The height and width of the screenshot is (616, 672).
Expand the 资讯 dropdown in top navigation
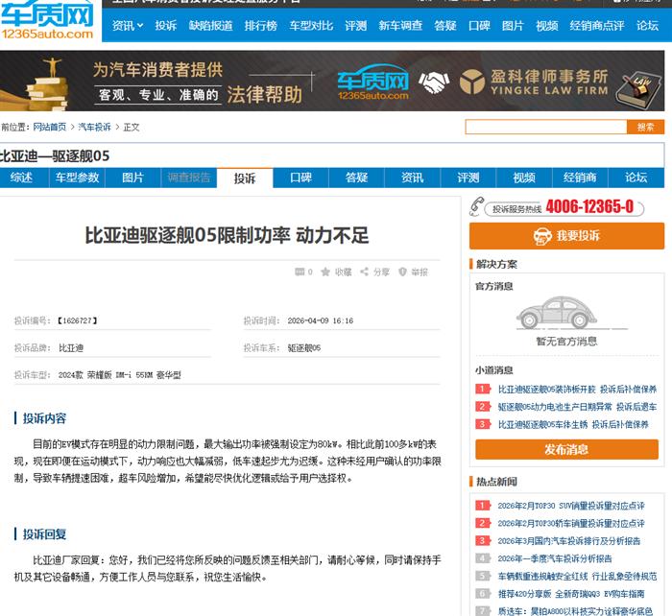[127, 26]
